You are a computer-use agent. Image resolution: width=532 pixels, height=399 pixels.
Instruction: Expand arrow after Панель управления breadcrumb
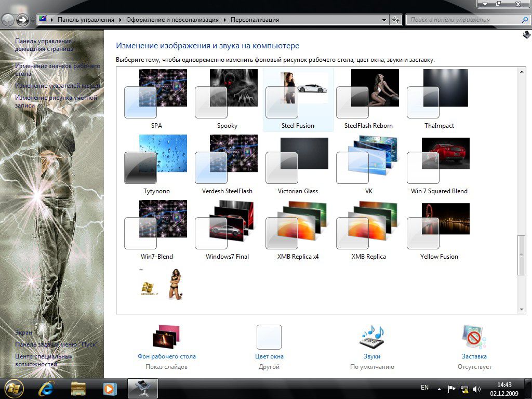coord(120,20)
